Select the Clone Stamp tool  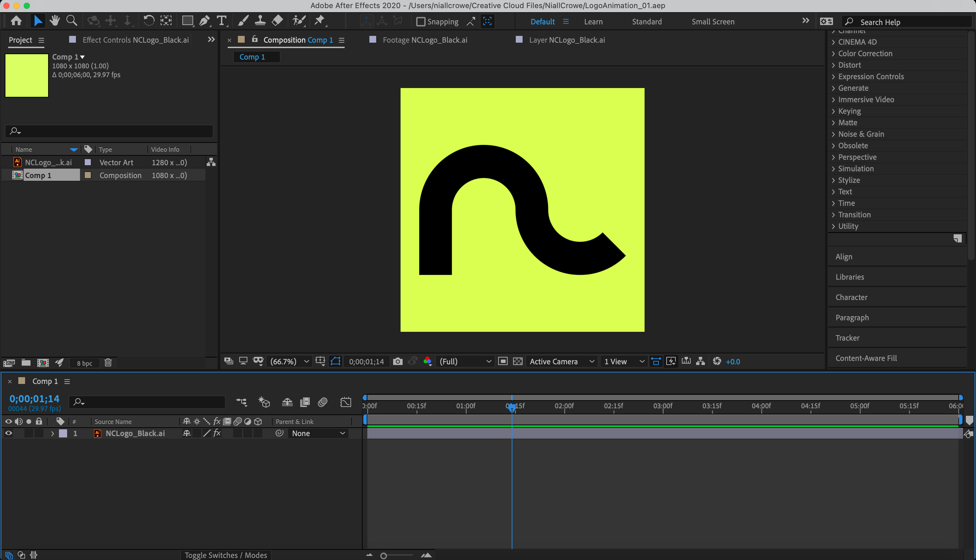tap(260, 21)
